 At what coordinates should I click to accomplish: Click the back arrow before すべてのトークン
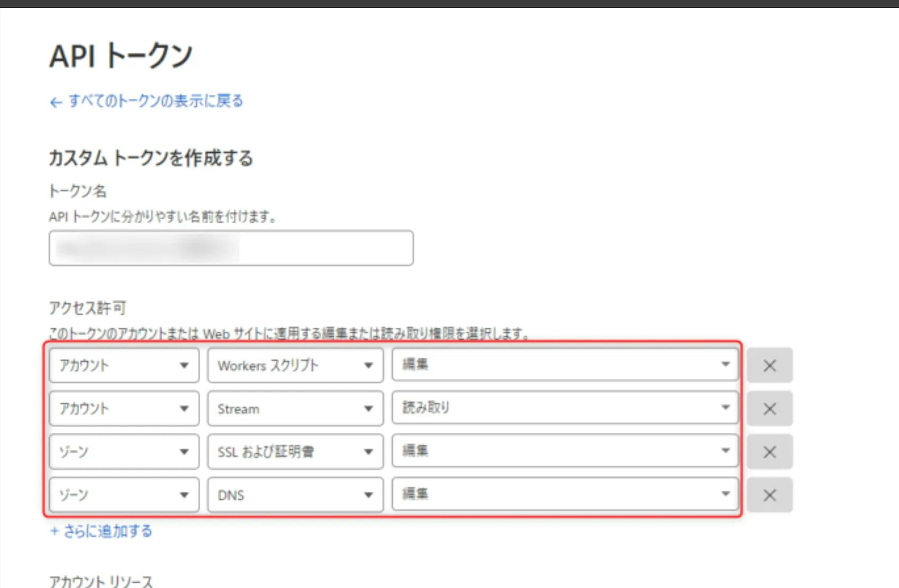[55, 102]
